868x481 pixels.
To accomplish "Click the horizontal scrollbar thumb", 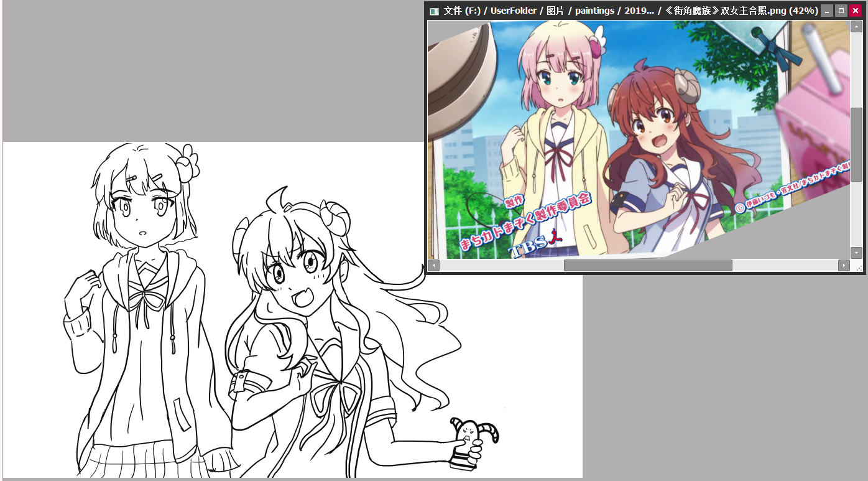I will click(x=648, y=266).
